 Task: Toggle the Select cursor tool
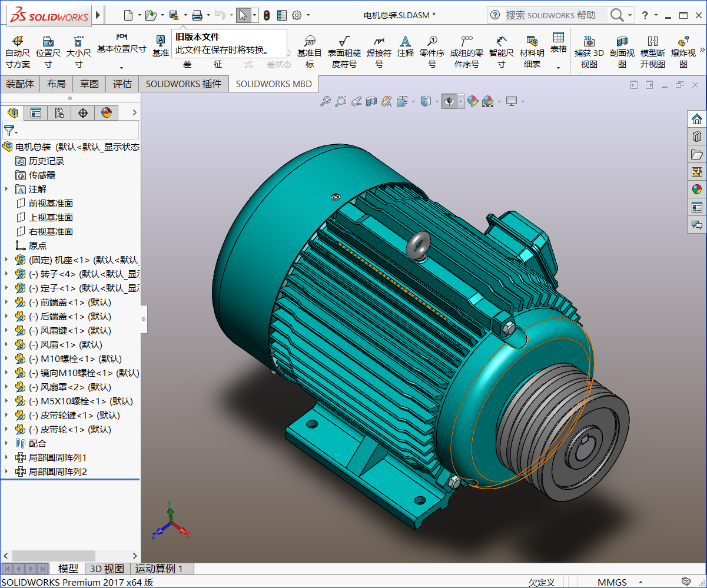pyautogui.click(x=244, y=15)
